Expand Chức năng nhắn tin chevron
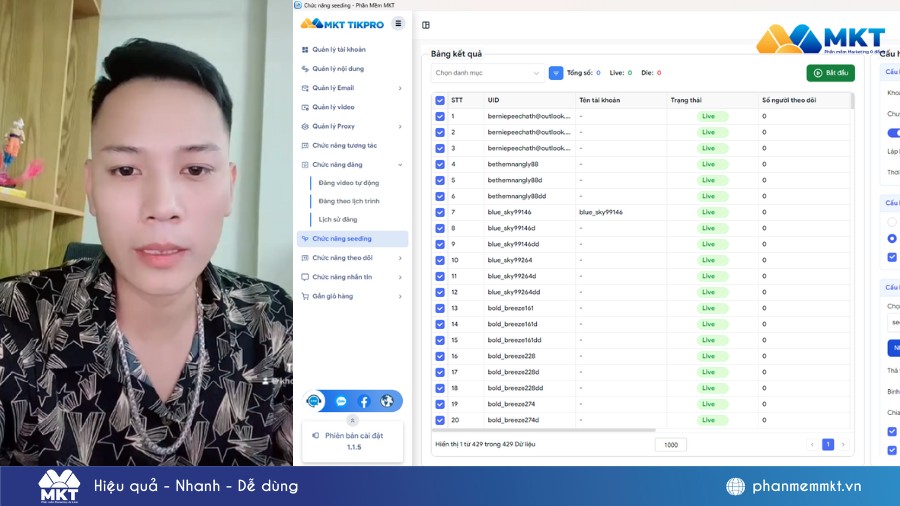Image resolution: width=900 pixels, height=506 pixels. click(400, 277)
